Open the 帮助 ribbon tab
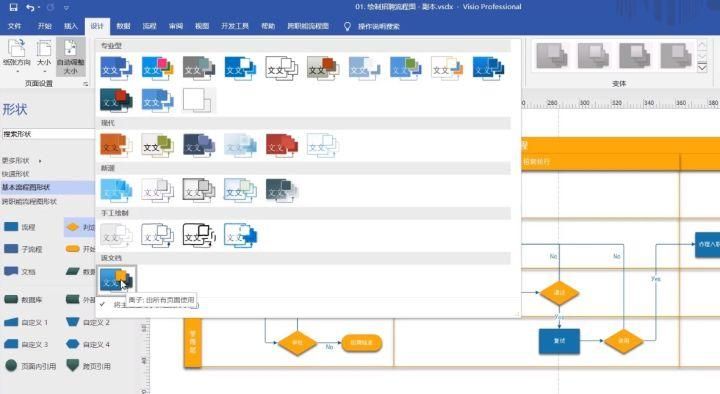 coord(268,26)
